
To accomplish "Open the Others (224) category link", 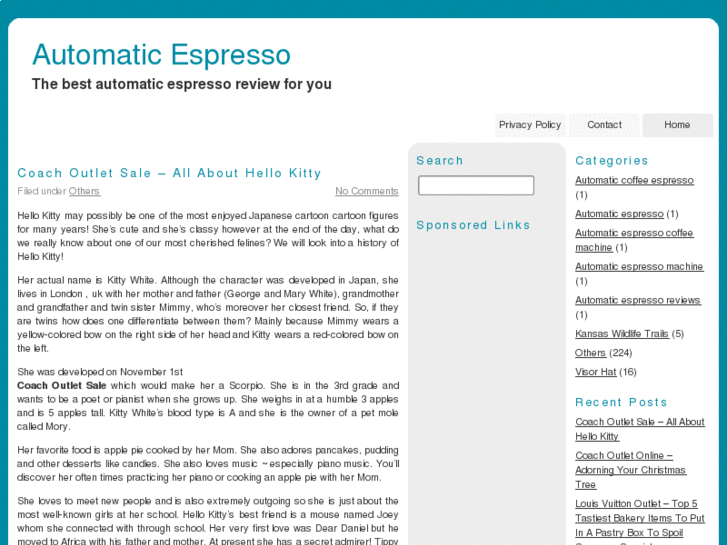I will pos(590,353).
